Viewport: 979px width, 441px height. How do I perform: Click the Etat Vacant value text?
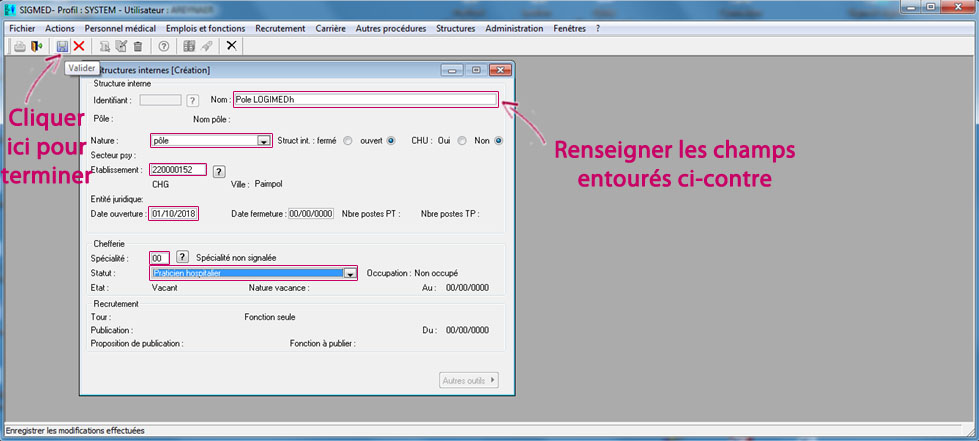pos(164,288)
